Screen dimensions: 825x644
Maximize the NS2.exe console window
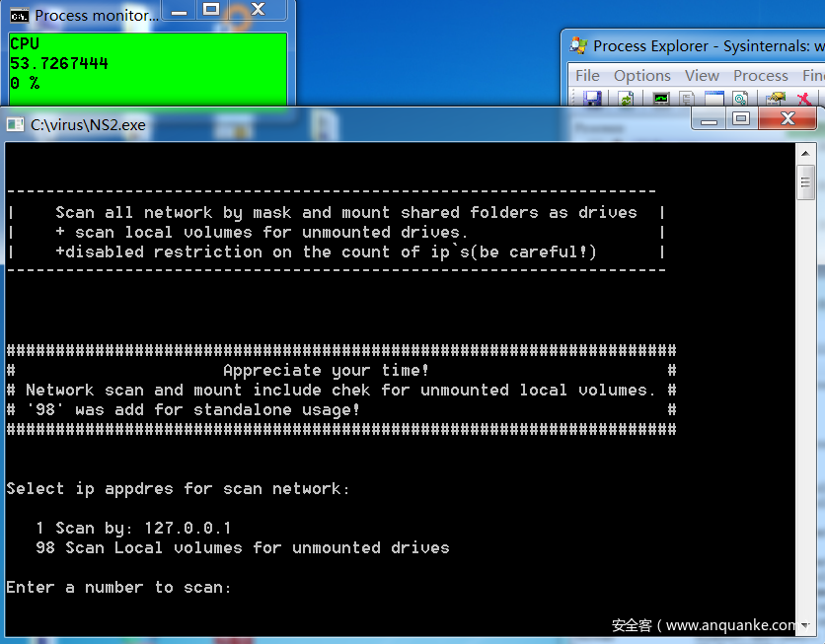coord(741,119)
